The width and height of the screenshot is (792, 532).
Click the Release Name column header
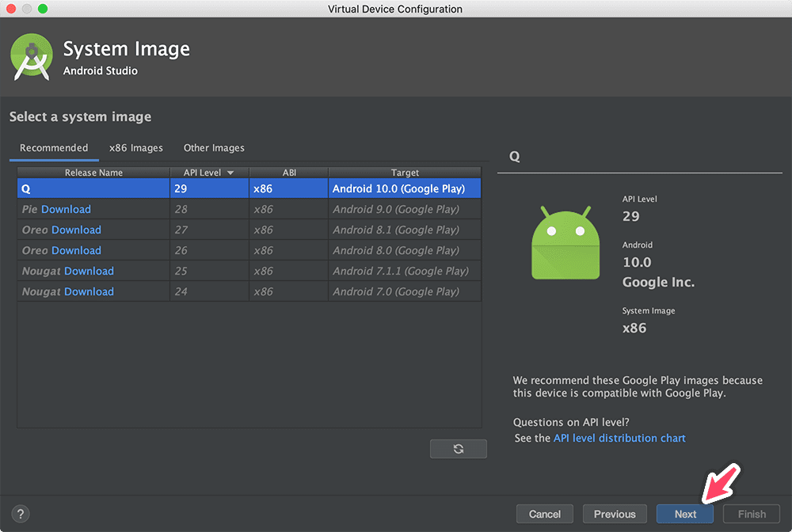coord(93,173)
